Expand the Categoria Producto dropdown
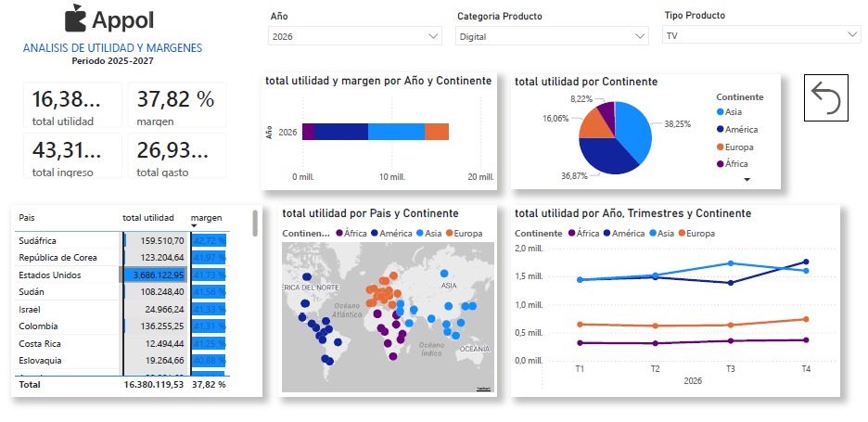The height and width of the screenshot is (422, 868). pos(552,36)
